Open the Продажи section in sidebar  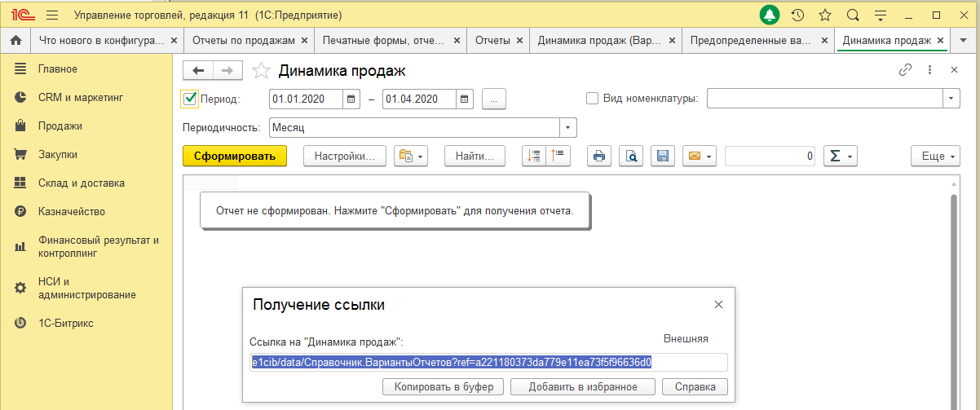pos(60,126)
